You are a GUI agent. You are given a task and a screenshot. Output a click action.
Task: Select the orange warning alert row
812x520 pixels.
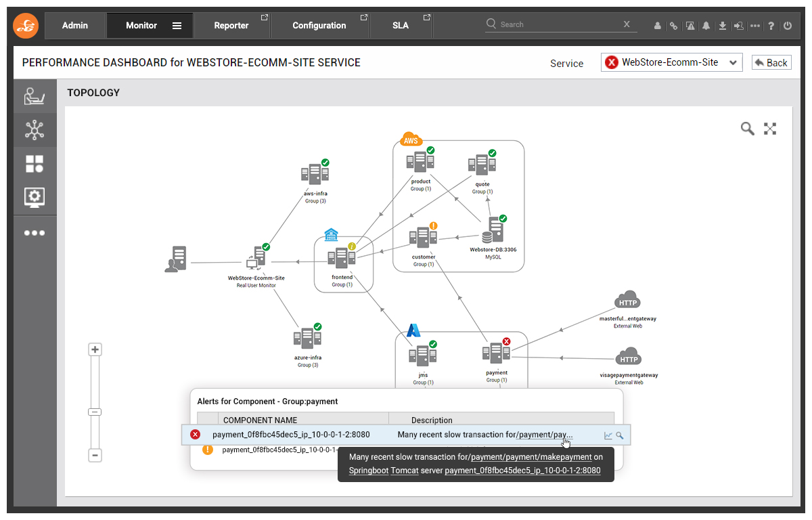click(265, 450)
